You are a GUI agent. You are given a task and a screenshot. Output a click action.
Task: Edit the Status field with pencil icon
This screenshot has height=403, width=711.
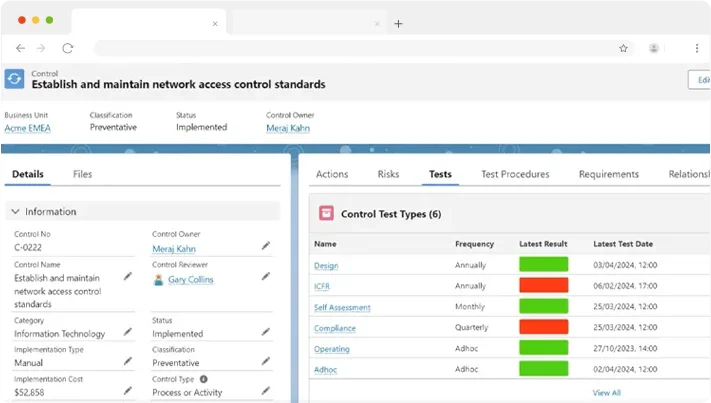coord(266,332)
